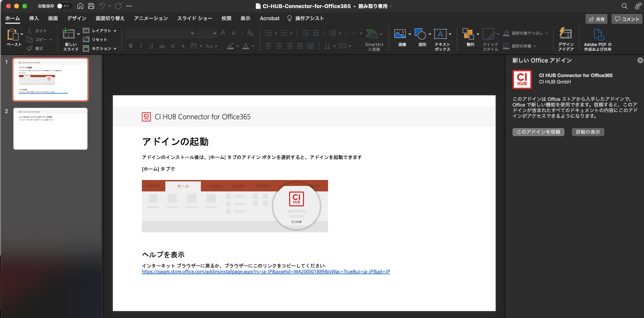This screenshot has width=644, height=318.
Task: Toggle subscript formatting
Action: point(184,46)
